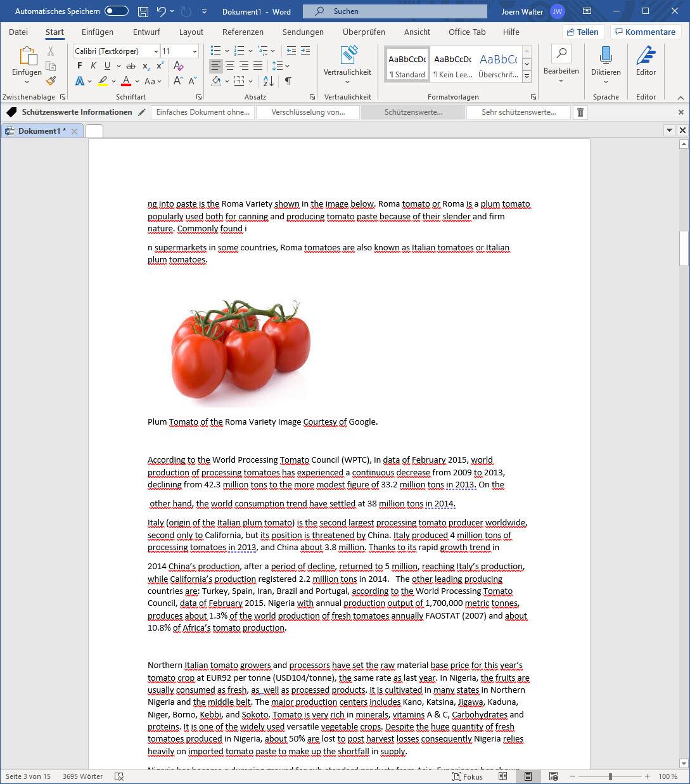Click in the Suchen search box
Screen dimensions: 690x784
pyautogui.click(x=395, y=11)
